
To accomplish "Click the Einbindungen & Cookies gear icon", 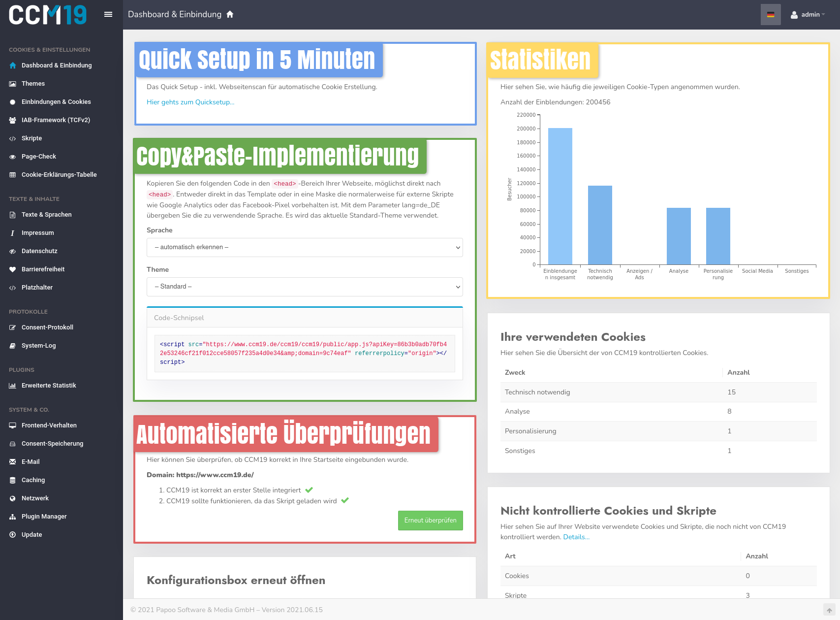I will (x=13, y=102).
